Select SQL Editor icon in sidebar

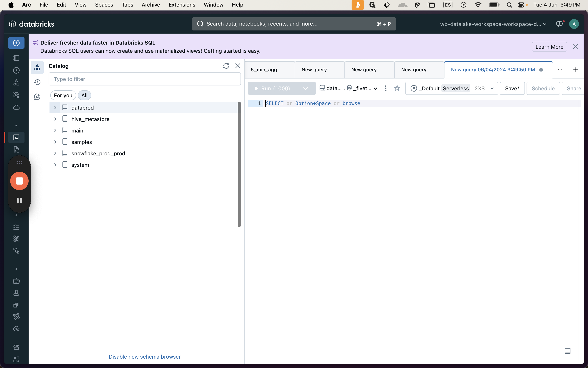point(16,138)
